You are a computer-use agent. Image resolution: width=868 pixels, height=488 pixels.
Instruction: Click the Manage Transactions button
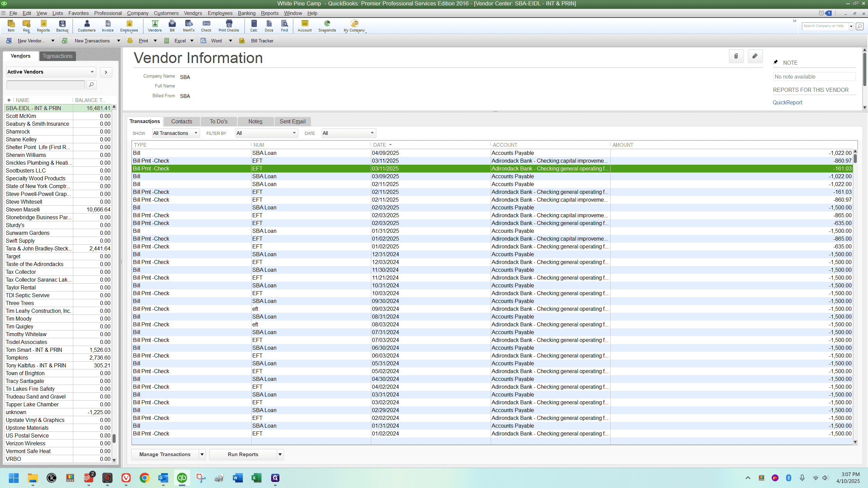(165, 454)
